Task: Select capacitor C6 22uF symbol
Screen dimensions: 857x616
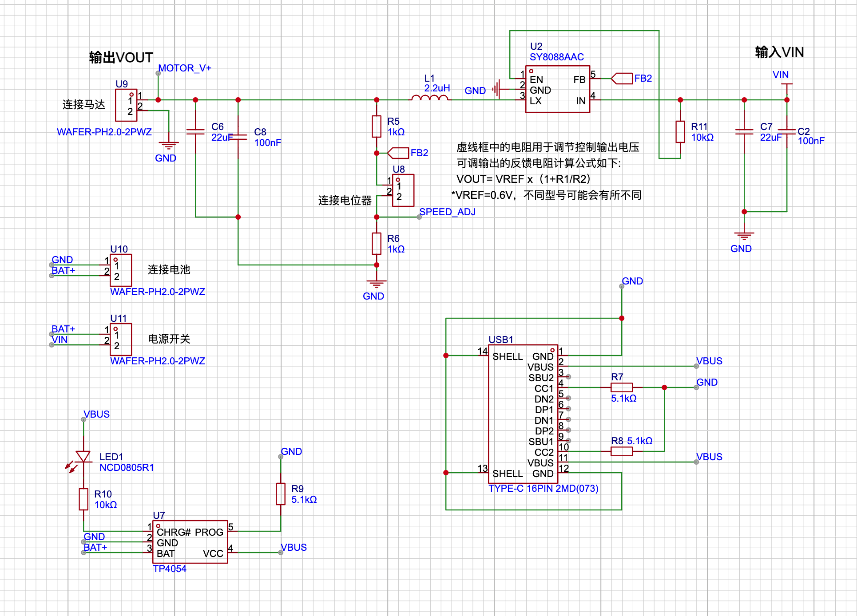Action: click(x=195, y=132)
